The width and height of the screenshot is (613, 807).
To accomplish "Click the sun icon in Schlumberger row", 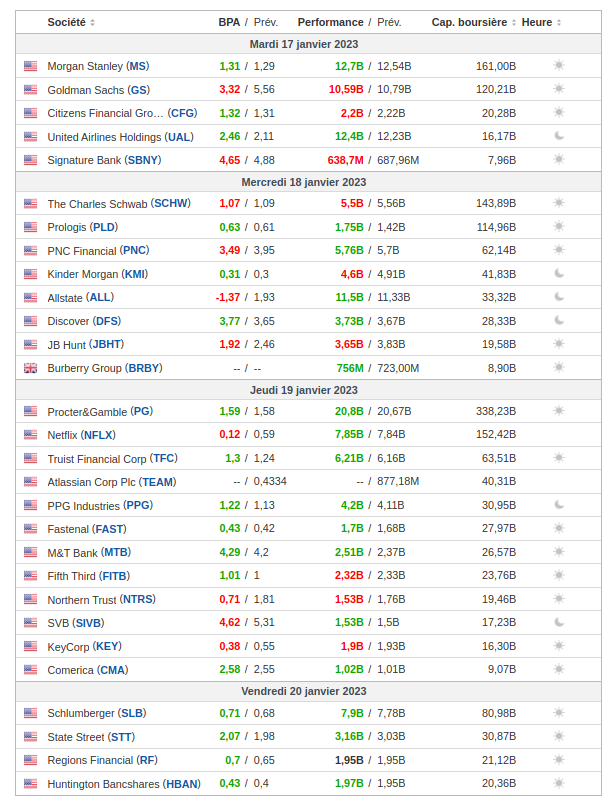I will [559, 713].
